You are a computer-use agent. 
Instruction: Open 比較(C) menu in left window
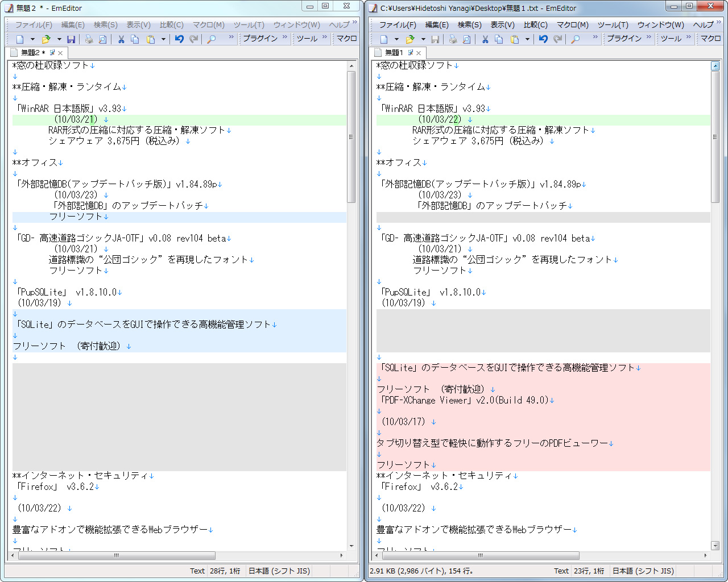pos(171,25)
